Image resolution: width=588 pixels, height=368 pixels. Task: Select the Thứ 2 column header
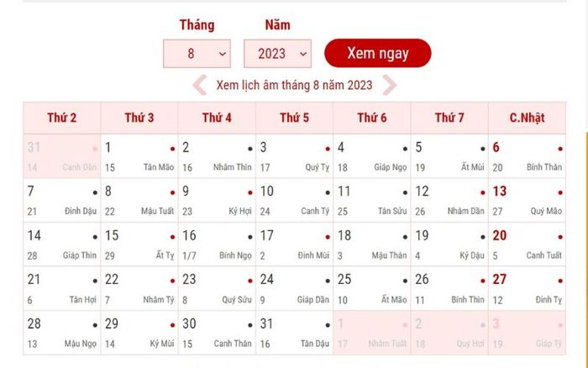pyautogui.click(x=62, y=118)
